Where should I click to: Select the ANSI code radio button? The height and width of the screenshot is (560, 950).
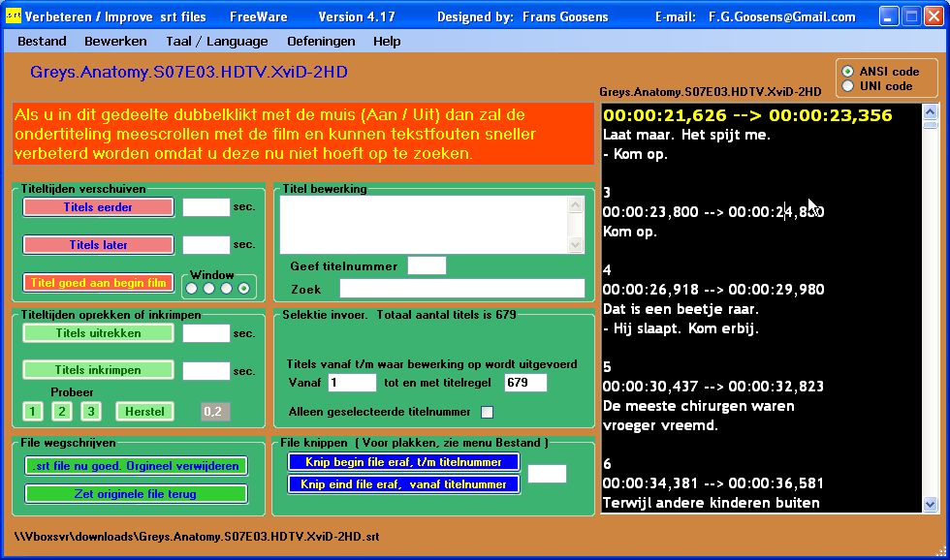point(848,72)
